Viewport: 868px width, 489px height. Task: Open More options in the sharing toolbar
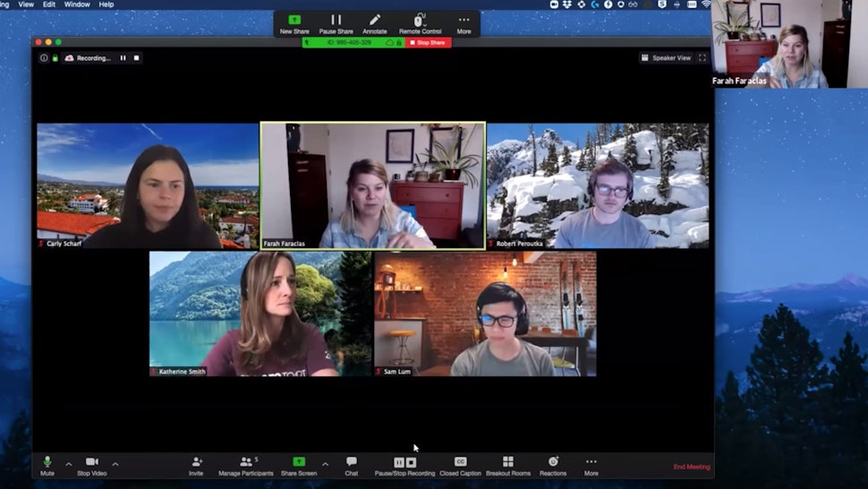(464, 24)
